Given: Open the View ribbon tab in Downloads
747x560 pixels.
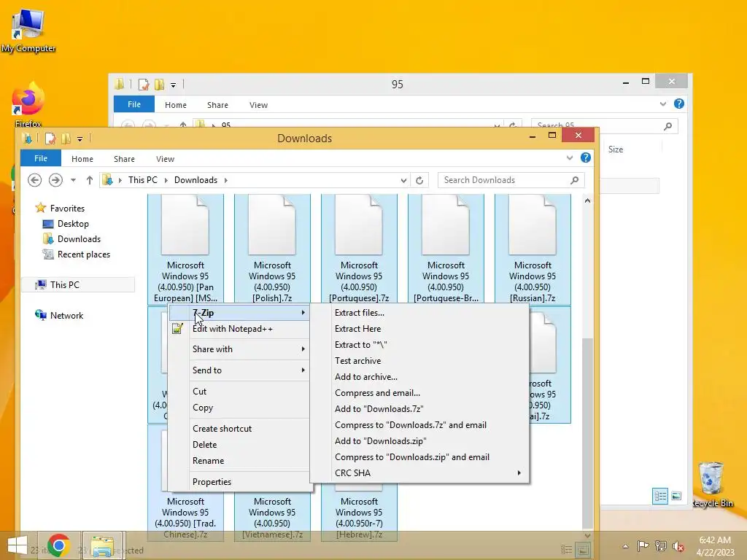Looking at the screenshot, I should click(x=165, y=158).
